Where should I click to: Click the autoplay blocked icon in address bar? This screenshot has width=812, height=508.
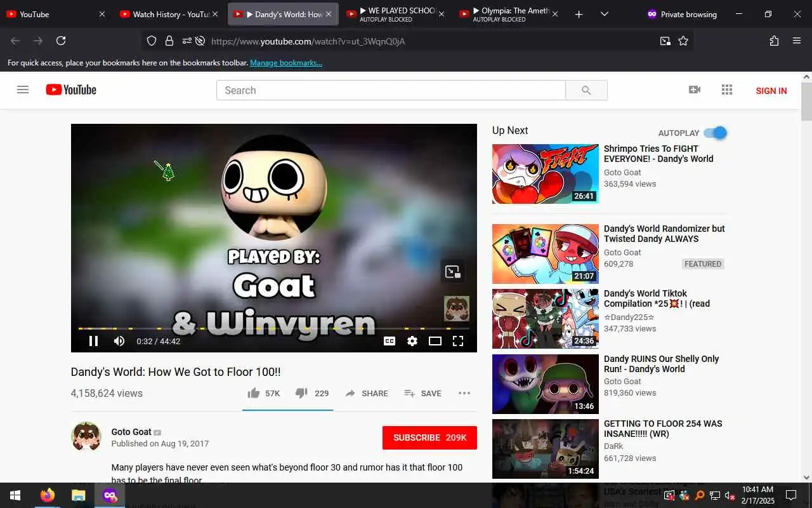click(200, 41)
